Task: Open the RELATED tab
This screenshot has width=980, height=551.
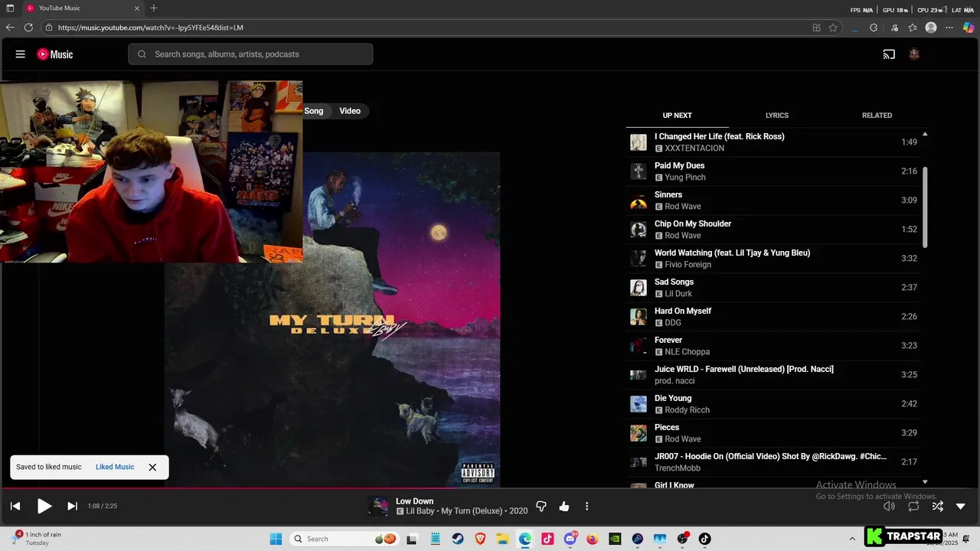Action: pyautogui.click(x=877, y=116)
